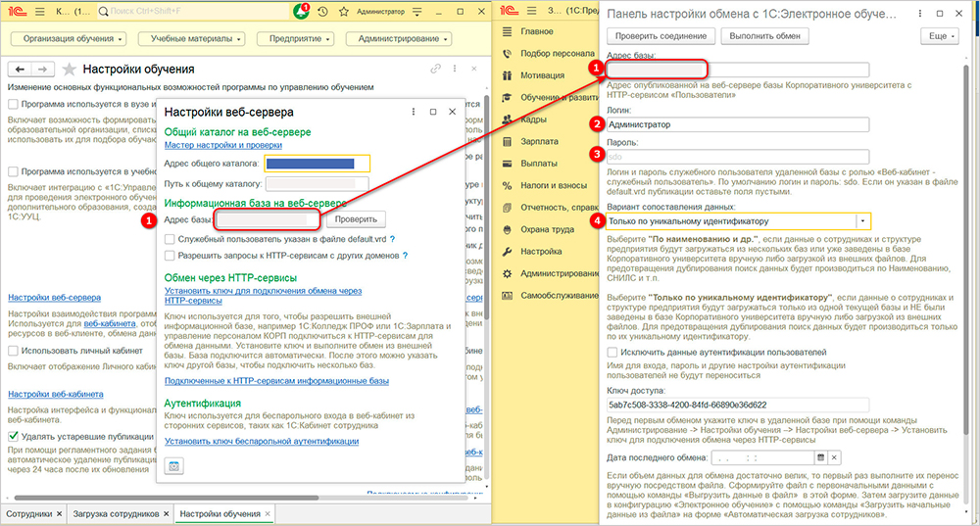Close the Настройки обучения tab
This screenshot has height=526, width=980.
pyautogui.click(x=268, y=513)
